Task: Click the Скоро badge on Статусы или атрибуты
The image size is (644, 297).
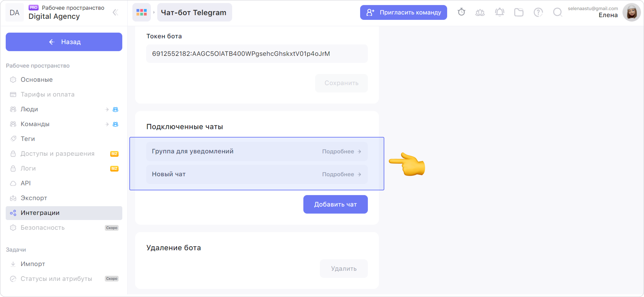Action: pyautogui.click(x=112, y=279)
